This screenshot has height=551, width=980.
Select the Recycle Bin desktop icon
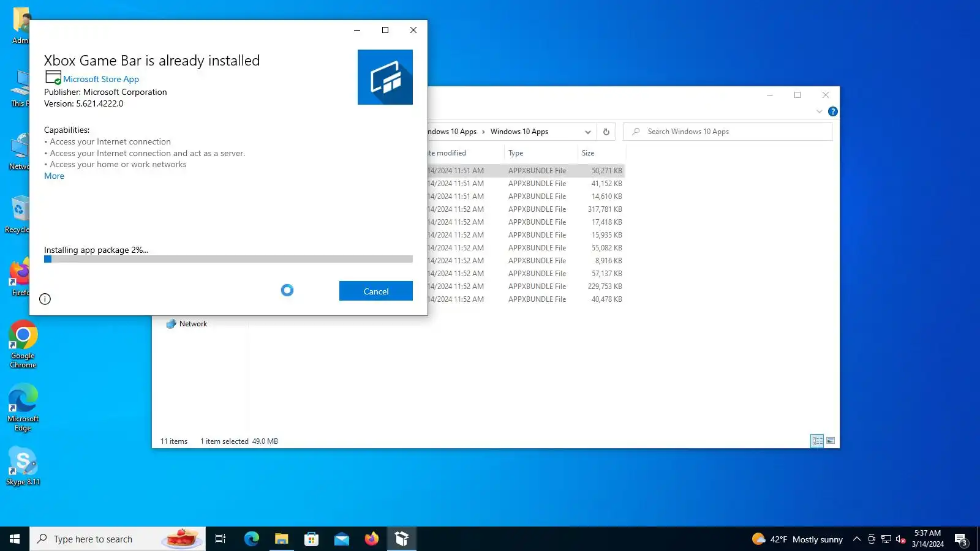tap(17, 214)
